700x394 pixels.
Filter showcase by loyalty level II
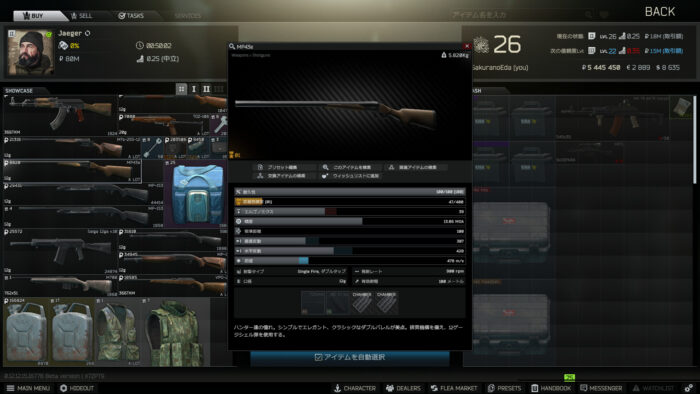click(206, 89)
